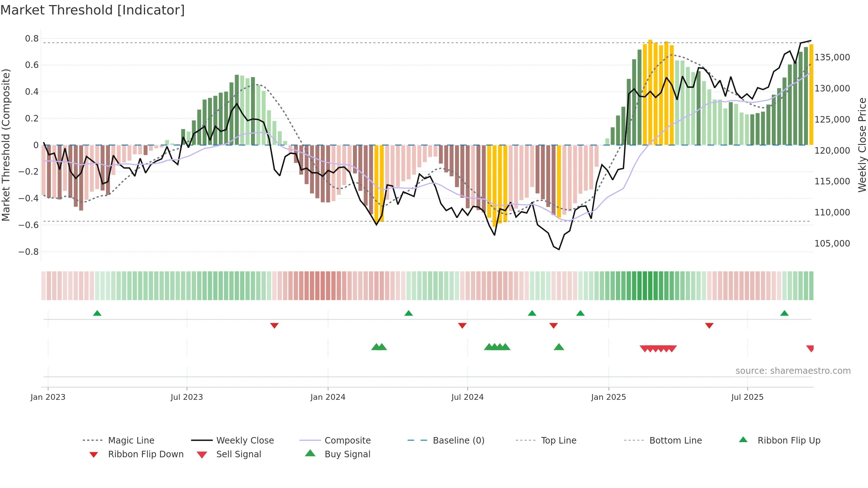868x488 pixels.
Task: Click the −0.6 left-axis tick label
Action: point(28,225)
